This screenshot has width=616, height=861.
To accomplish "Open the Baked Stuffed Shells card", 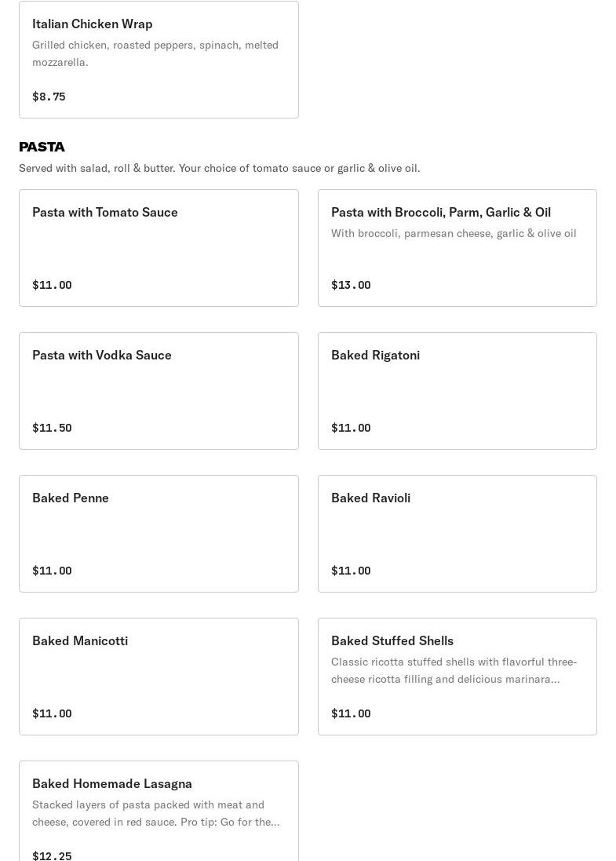I will (457, 676).
